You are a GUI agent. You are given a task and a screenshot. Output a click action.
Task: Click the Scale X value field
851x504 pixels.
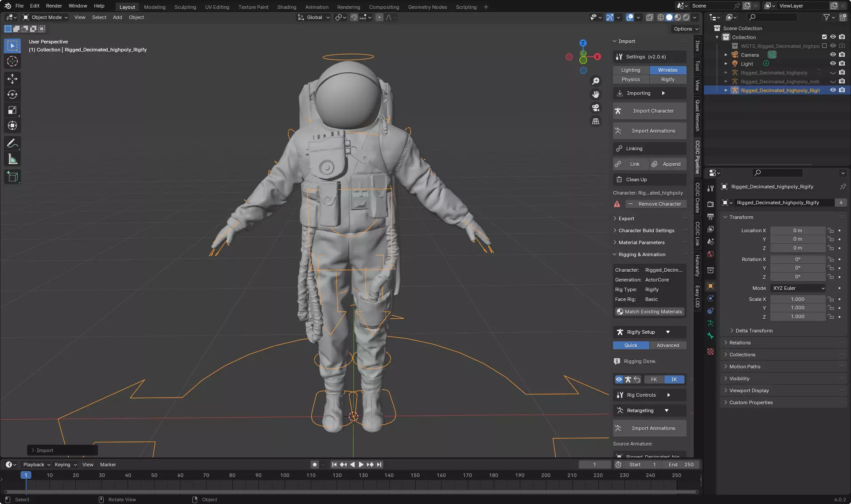798,299
